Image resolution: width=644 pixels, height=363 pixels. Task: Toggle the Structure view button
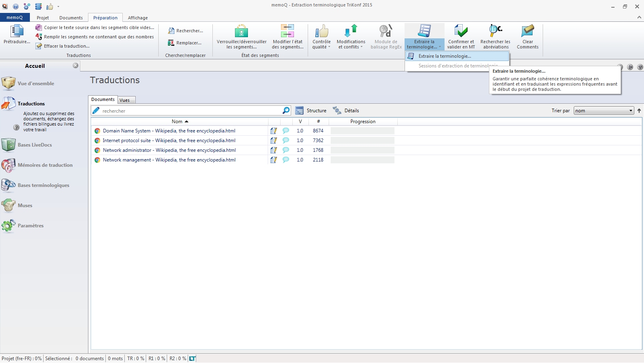click(311, 110)
